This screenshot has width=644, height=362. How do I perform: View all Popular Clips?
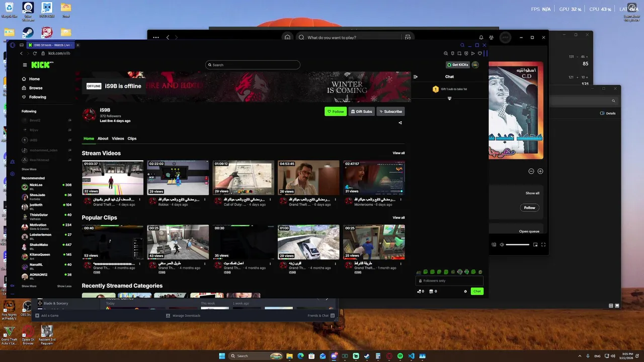398,218
